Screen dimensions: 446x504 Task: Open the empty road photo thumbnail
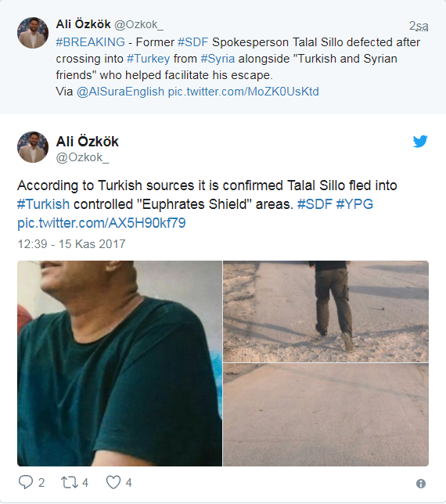(326, 415)
